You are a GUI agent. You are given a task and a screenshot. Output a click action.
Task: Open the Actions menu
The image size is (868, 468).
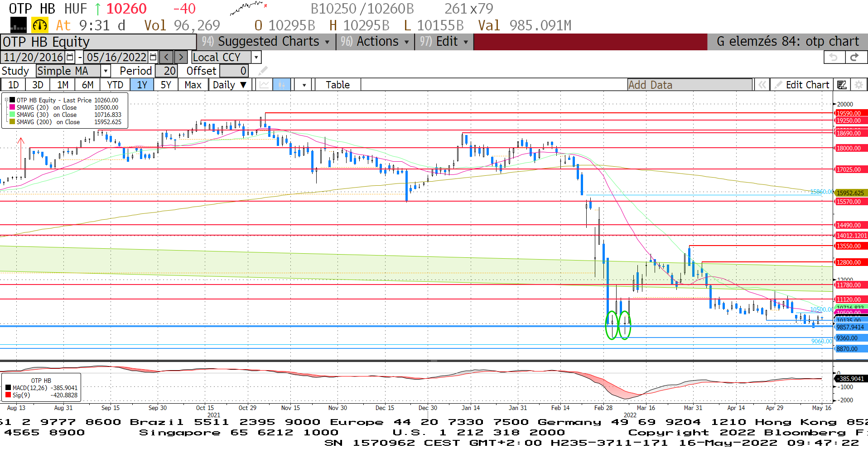pyautogui.click(x=375, y=42)
